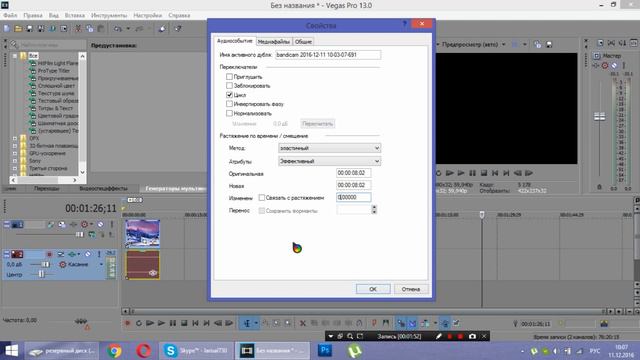This screenshot has height=360, width=640.
Task: Open the Файл menu
Action: 10,16
